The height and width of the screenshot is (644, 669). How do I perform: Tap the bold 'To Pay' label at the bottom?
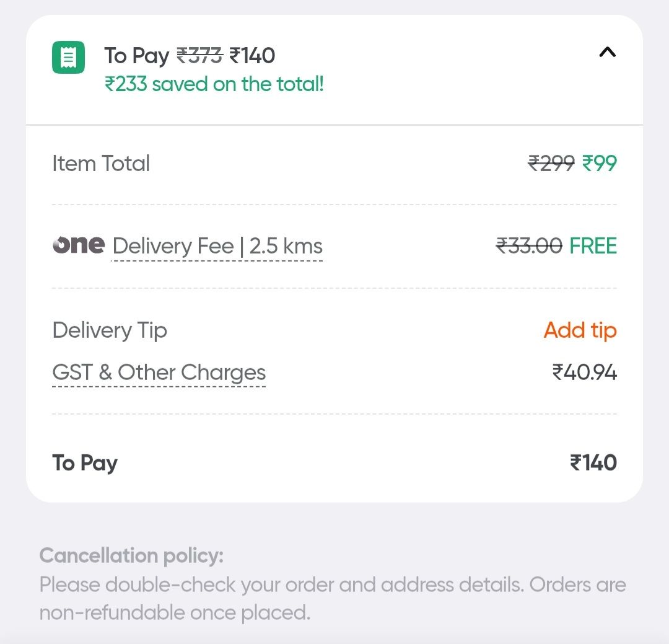(85, 463)
